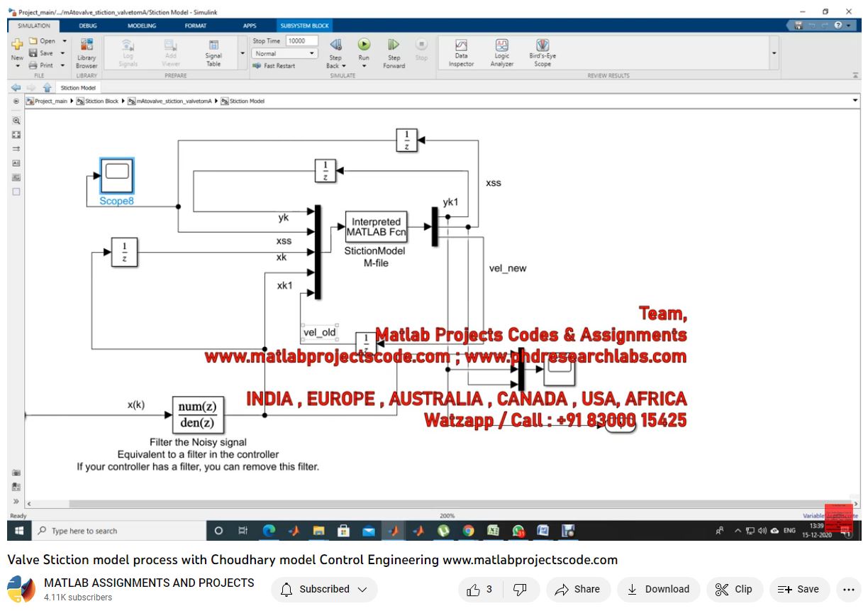Screen dimensions: 868x611
Task: Click the Stop Time input field
Action: 303,41
